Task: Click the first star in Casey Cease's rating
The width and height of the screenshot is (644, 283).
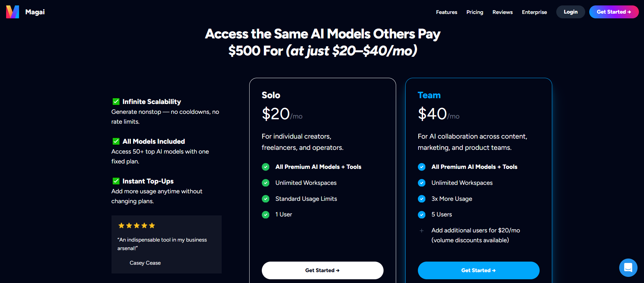Action: (121, 225)
